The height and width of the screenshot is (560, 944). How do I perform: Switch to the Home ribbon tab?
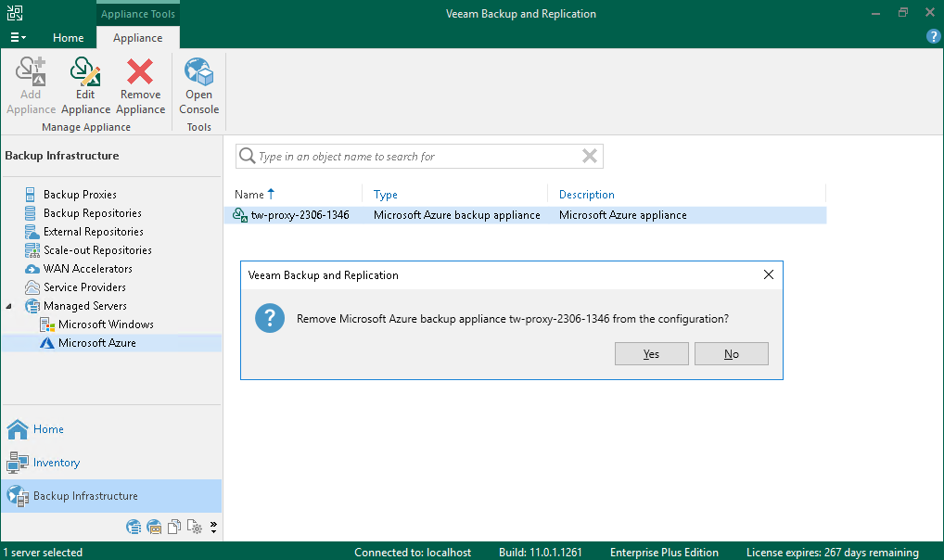click(68, 38)
